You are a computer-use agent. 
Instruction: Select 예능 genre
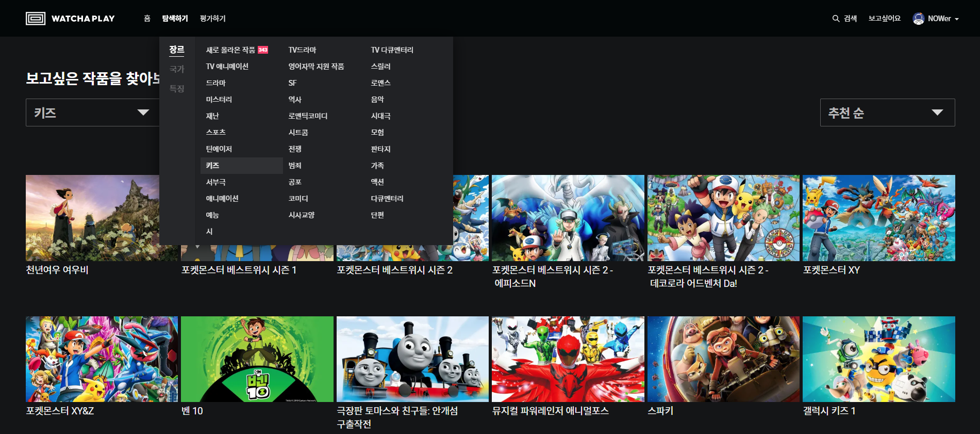(x=212, y=215)
